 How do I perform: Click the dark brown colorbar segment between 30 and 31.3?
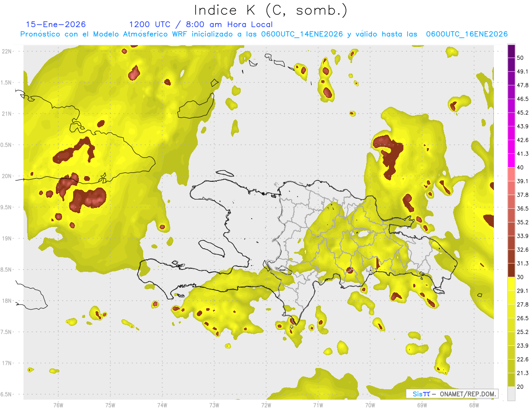point(511,270)
